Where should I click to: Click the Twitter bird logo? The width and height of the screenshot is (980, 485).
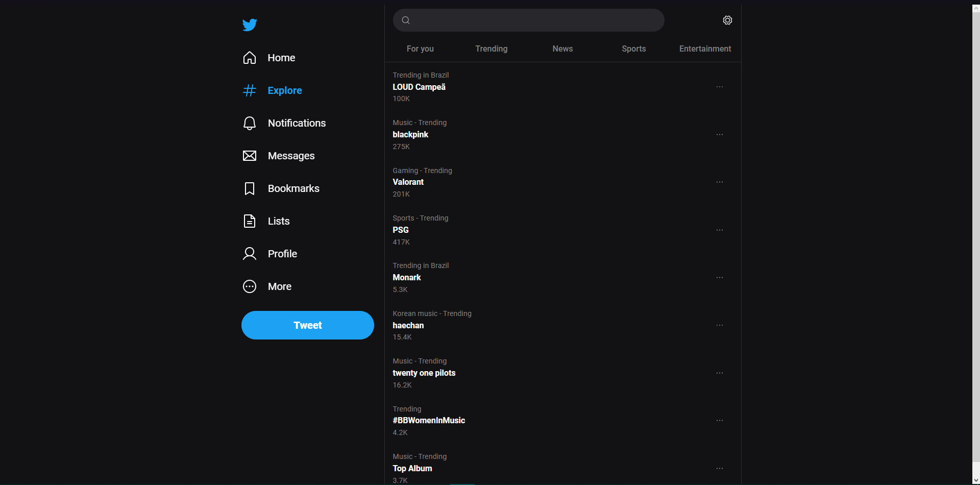click(x=250, y=25)
